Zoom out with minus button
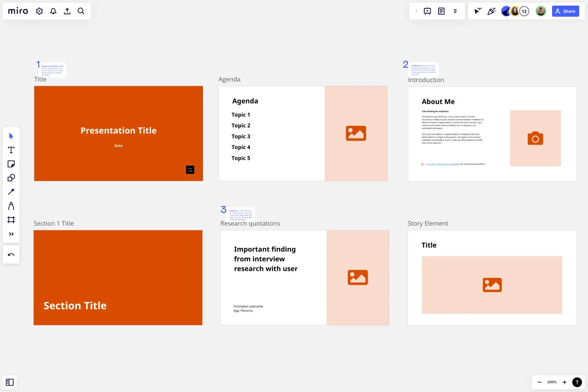588x392 pixels. point(539,382)
